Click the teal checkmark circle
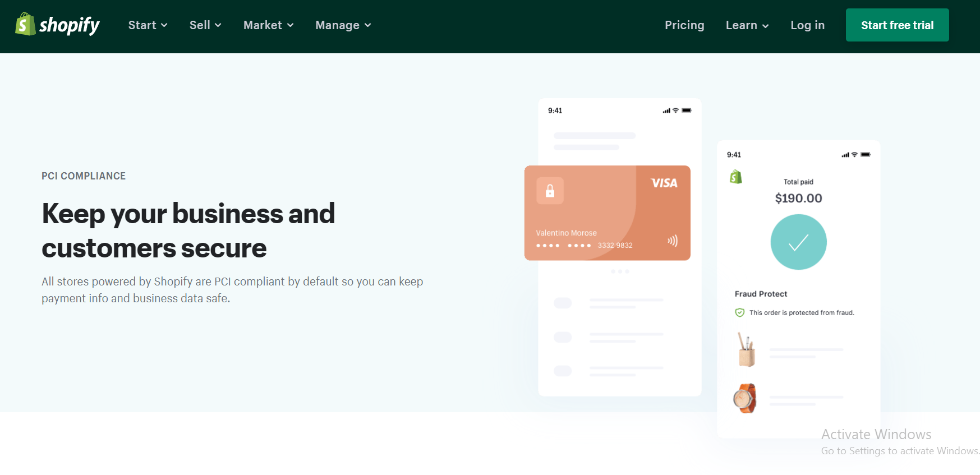Screen dimensions: 980x475 pos(798,242)
